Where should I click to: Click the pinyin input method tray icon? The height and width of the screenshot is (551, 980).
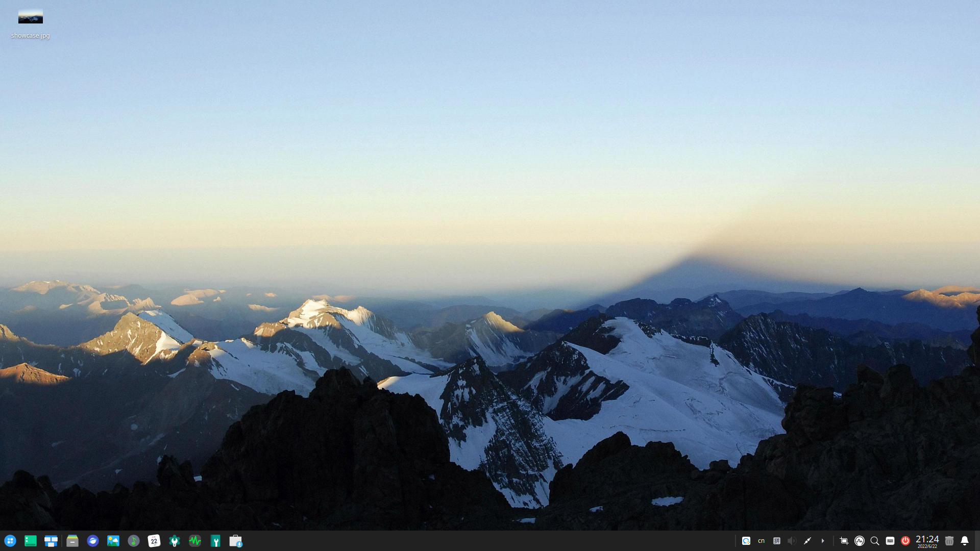pos(777,541)
